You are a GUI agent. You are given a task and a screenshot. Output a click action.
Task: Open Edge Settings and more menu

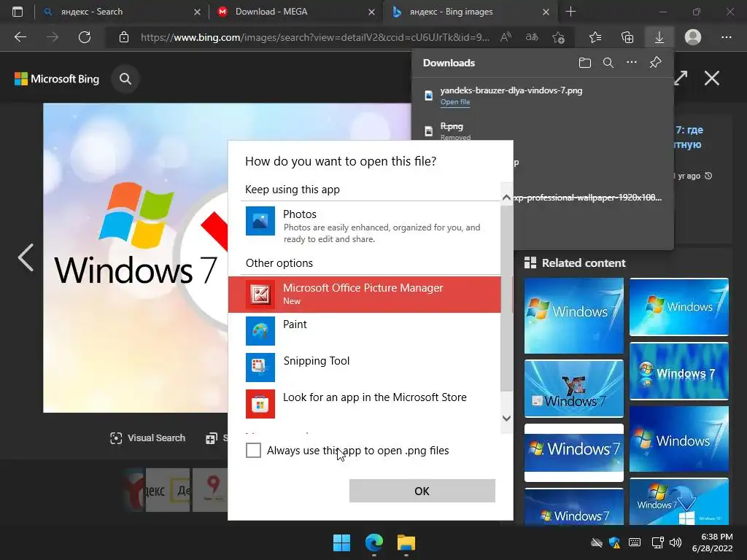pyautogui.click(x=726, y=37)
